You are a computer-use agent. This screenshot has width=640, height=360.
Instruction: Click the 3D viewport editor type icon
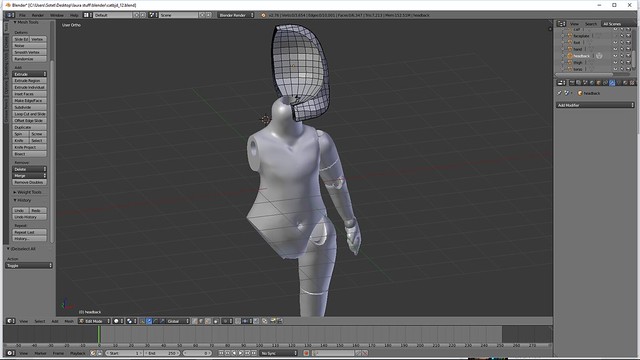click(x=11, y=321)
